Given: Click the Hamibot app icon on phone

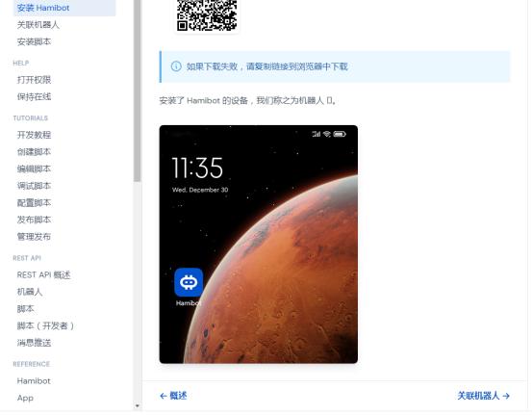Looking at the screenshot, I should [189, 282].
